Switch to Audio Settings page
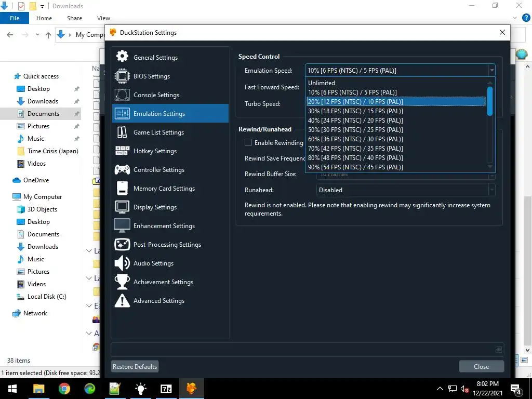Viewport: 532px width, 399px height. [170, 263]
